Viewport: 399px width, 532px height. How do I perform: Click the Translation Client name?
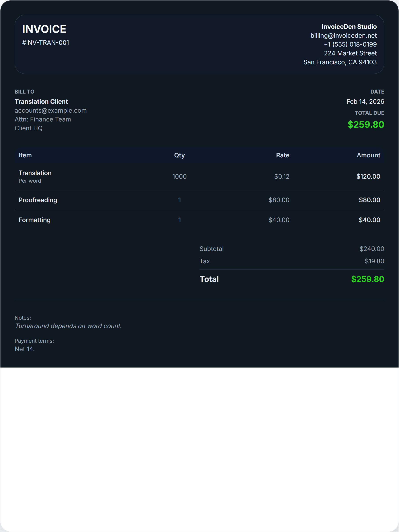(41, 102)
